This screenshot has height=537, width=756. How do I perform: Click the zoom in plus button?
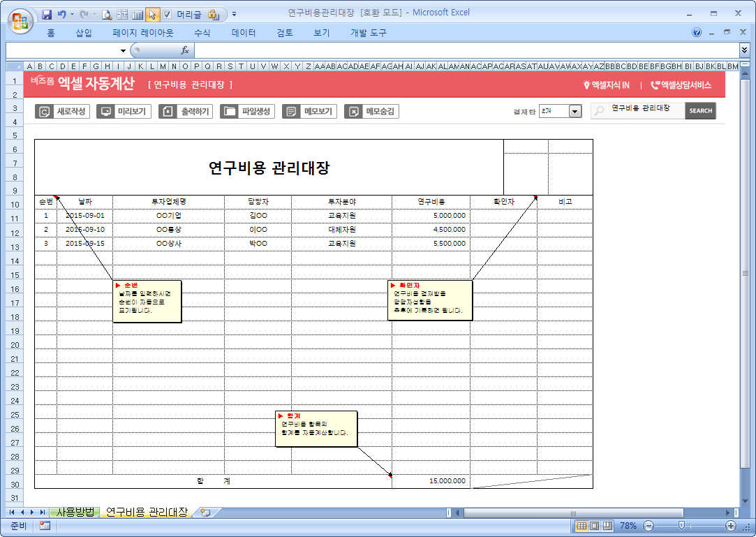[731, 526]
